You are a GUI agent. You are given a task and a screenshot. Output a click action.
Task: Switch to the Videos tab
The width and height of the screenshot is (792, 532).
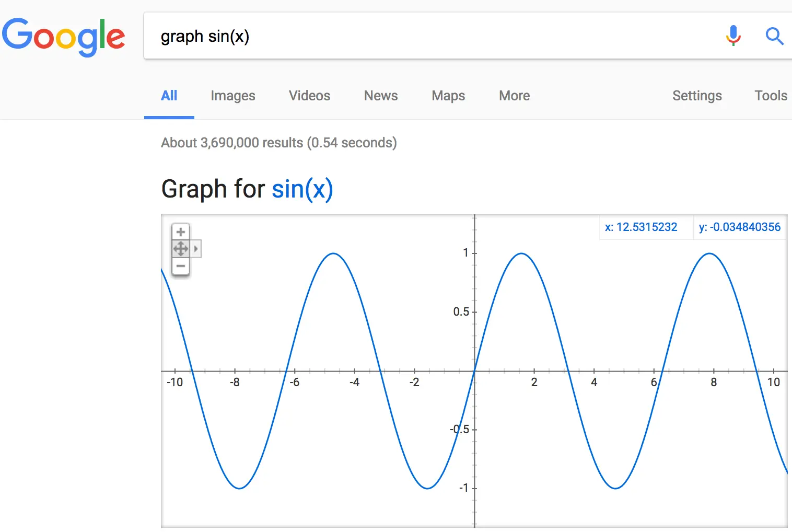tap(309, 96)
